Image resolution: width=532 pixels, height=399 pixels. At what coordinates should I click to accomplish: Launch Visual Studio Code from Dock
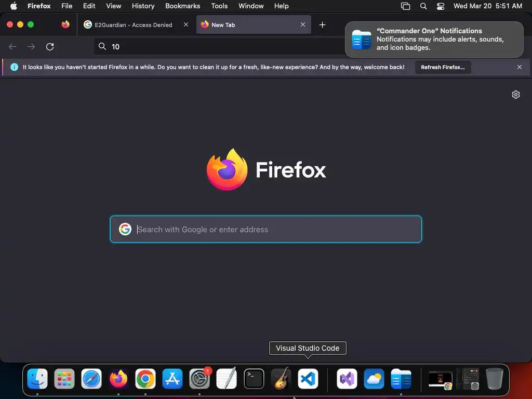tap(308, 379)
